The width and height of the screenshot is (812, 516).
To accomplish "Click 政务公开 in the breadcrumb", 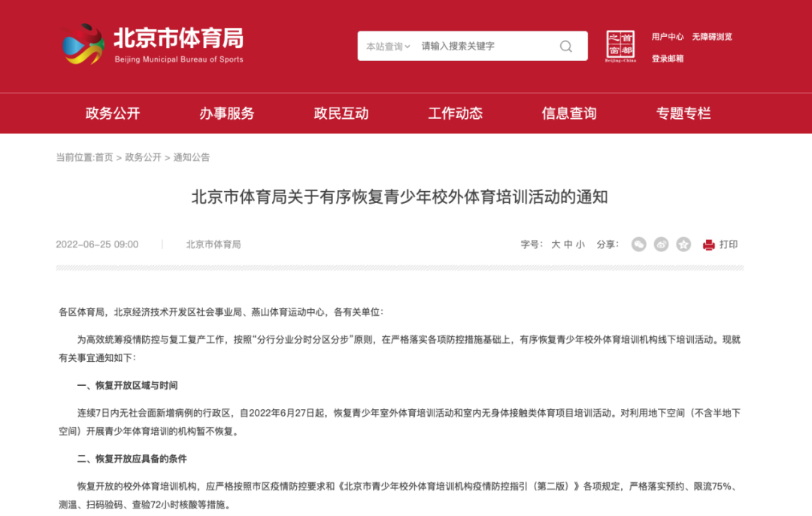I will point(143,157).
